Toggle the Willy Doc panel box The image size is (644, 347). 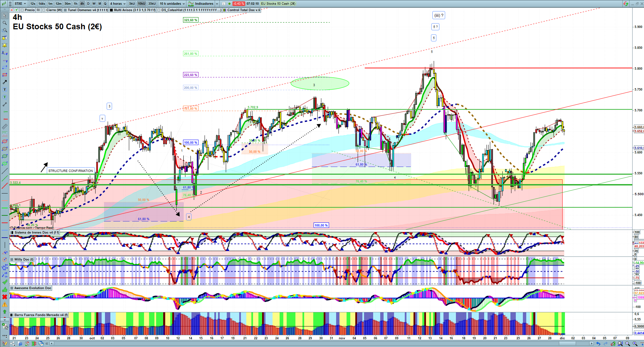coord(12,259)
